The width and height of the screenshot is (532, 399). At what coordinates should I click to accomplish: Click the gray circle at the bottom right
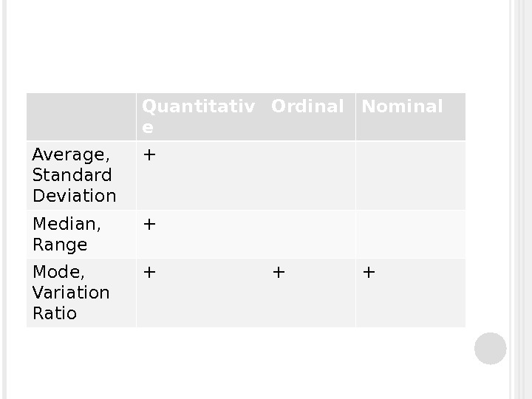point(490,348)
